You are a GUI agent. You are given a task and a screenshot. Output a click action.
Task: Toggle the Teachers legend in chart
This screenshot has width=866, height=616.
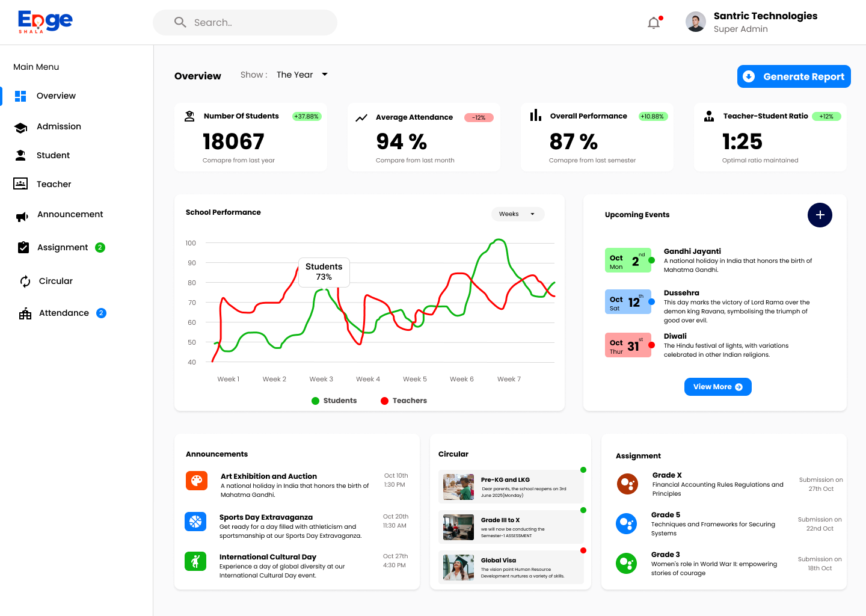tap(404, 401)
